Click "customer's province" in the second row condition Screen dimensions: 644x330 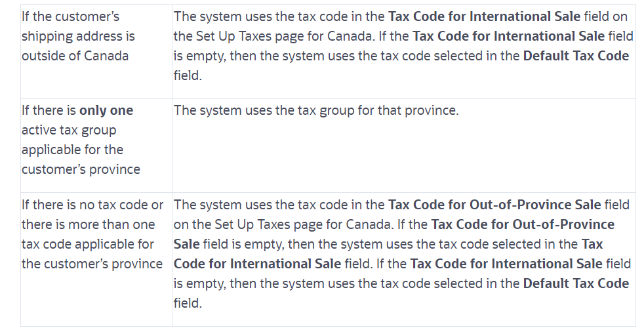coord(81,169)
